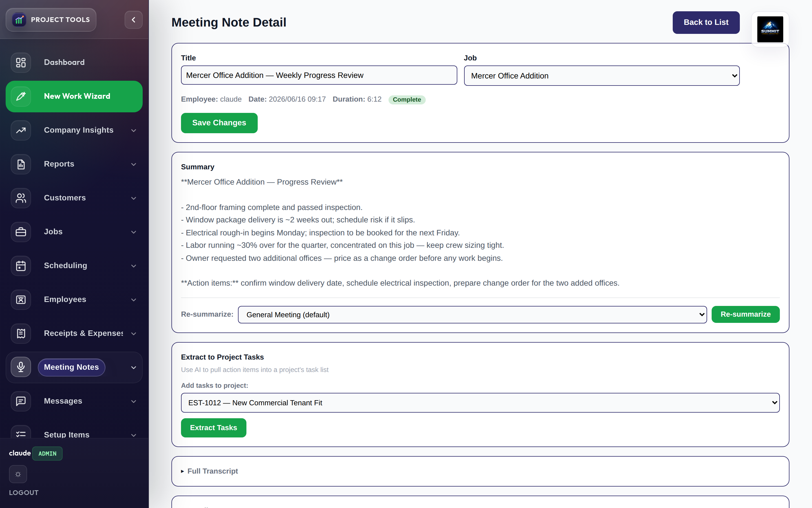Viewport: 812px width, 508px height.
Task: Click the Employee: claude text
Action: [211, 99]
